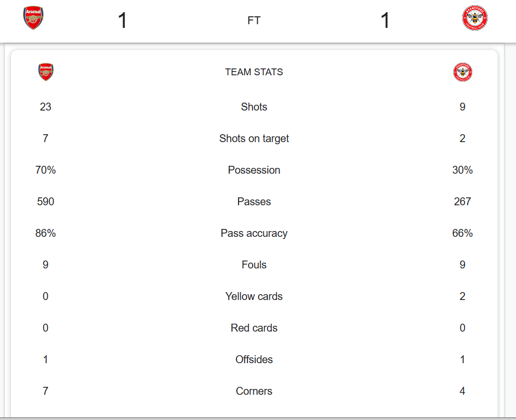Click the FT full-time status label
This screenshot has width=516, height=420.
click(x=254, y=21)
